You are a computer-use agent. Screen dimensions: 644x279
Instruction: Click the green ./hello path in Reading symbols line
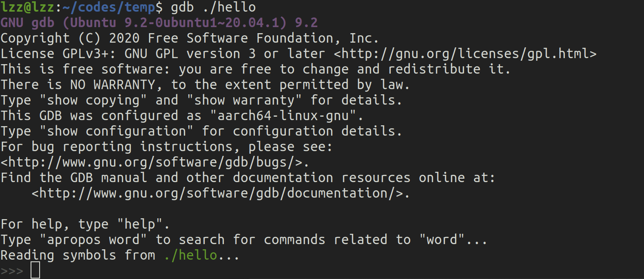191,255
